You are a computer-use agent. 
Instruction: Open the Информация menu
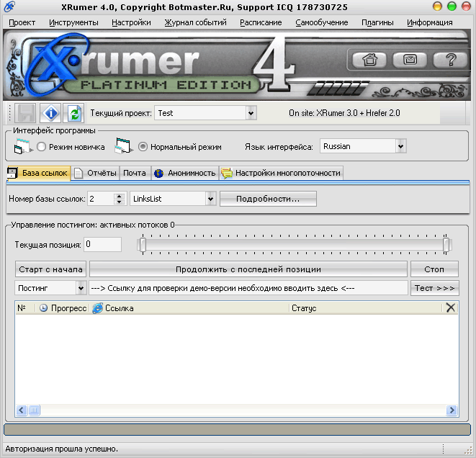tap(430, 22)
